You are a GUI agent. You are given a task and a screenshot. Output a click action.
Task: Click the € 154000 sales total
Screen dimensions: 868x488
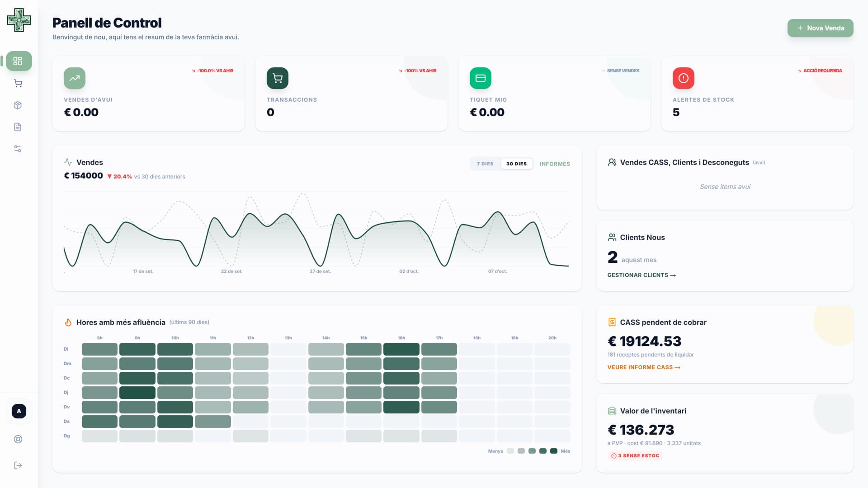pos(83,176)
